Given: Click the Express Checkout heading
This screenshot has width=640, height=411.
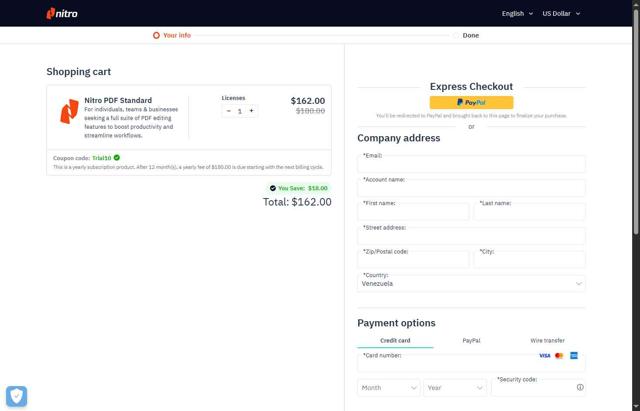Looking at the screenshot, I should pos(471,87).
